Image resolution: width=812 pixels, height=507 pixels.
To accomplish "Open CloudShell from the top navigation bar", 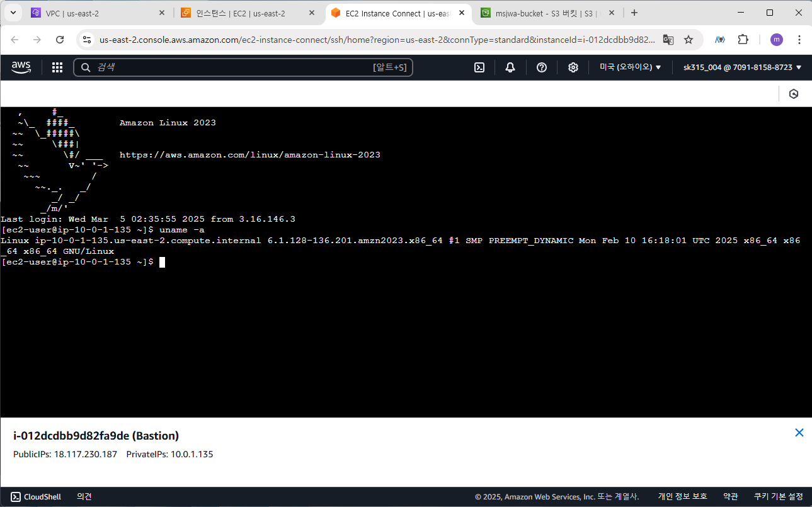I will pos(479,67).
